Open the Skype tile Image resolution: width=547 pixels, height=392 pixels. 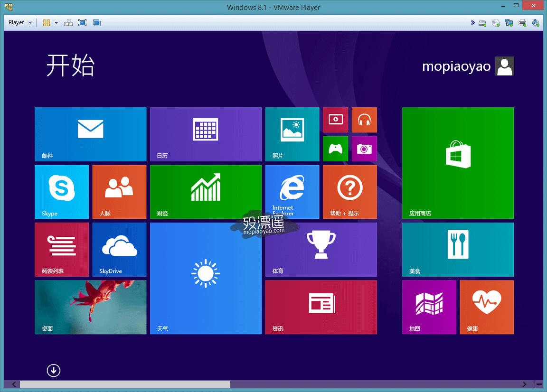coord(62,192)
